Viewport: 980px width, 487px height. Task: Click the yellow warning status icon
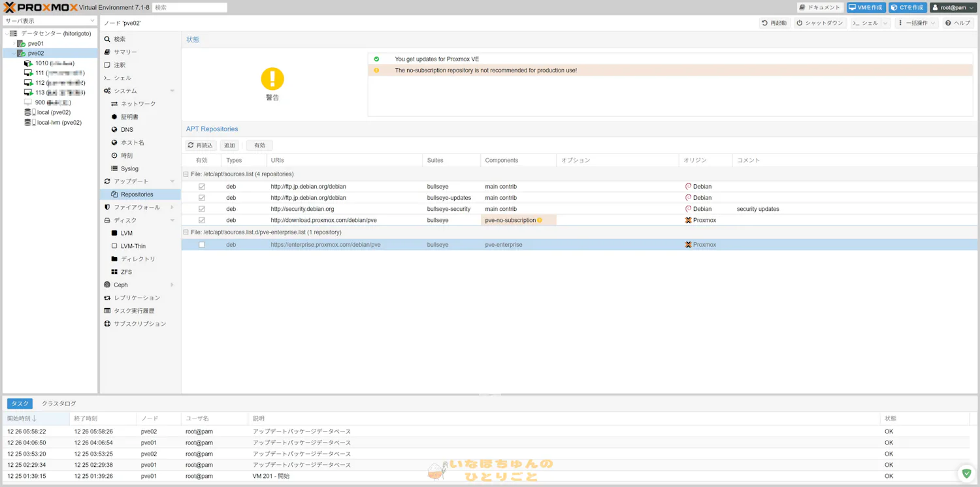pos(272,79)
